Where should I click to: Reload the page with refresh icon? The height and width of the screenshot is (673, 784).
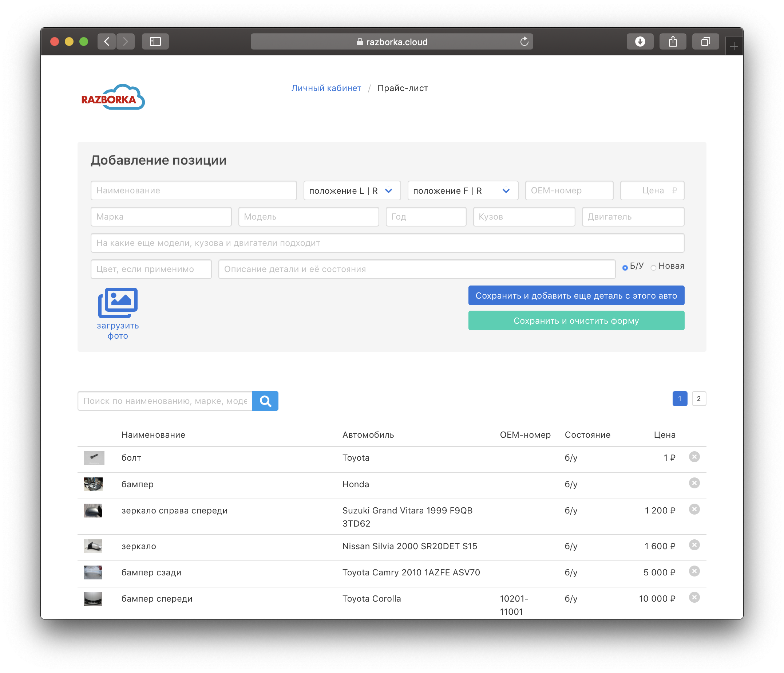(524, 42)
